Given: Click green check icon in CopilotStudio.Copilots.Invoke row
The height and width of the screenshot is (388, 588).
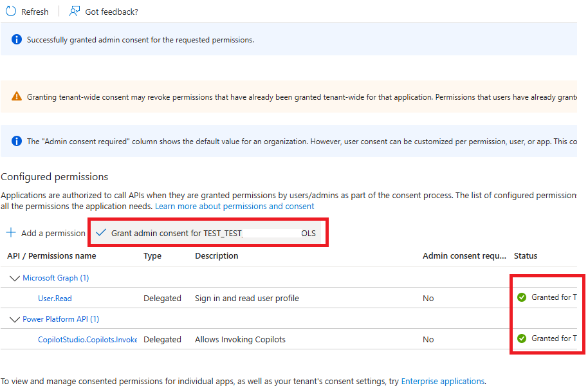Looking at the screenshot, I should 522,338.
